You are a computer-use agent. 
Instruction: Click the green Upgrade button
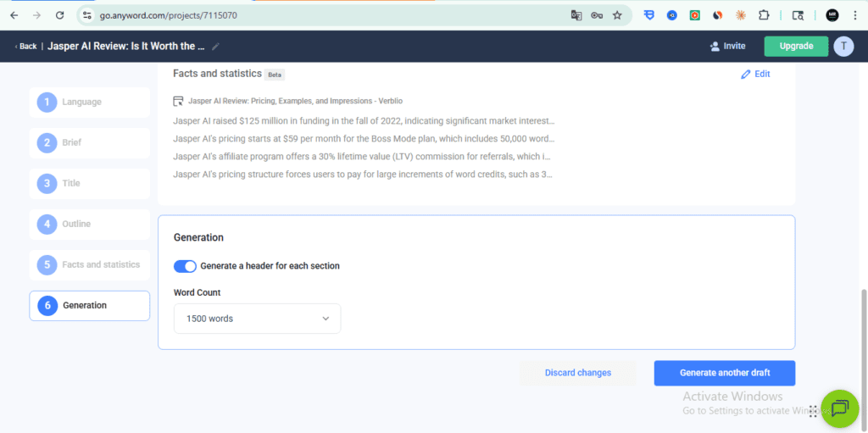[x=796, y=47]
